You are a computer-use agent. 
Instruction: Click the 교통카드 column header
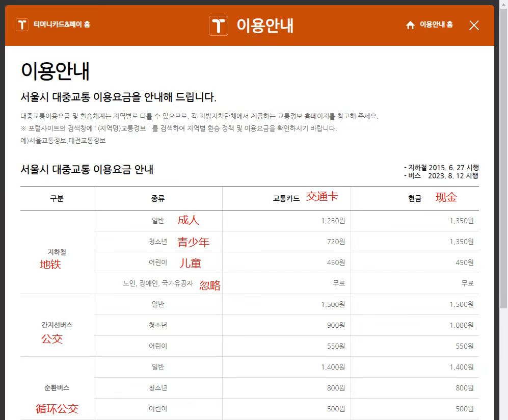click(286, 198)
